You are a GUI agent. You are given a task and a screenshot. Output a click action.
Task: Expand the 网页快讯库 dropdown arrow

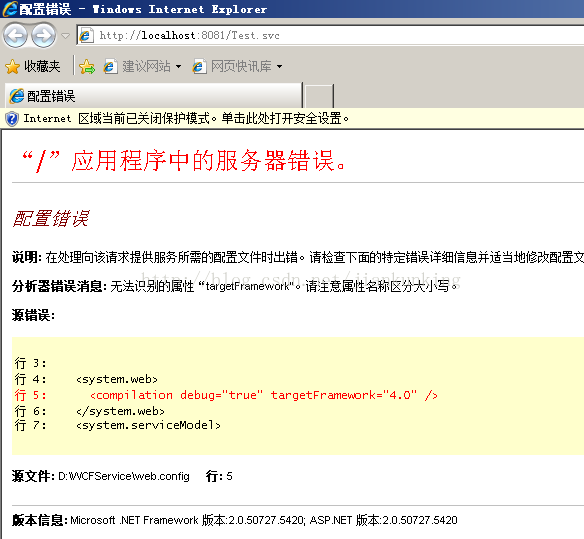coord(279,67)
